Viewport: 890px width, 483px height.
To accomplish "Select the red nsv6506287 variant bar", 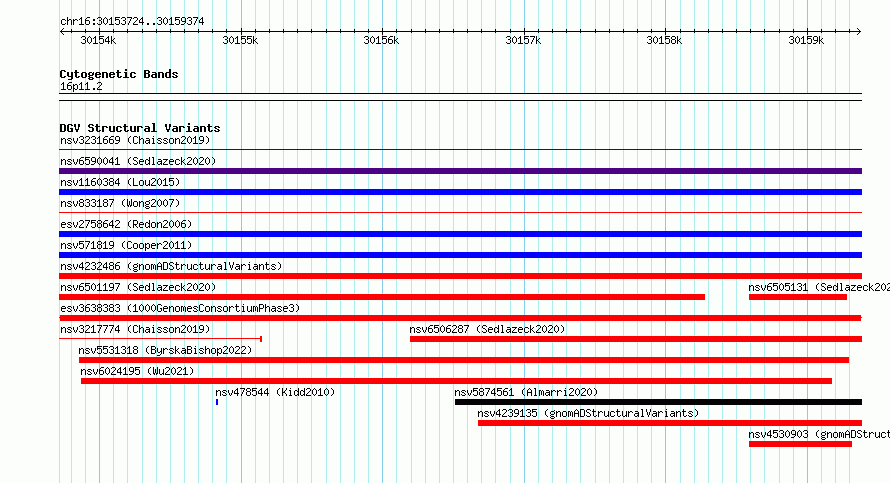I will pyautogui.click(x=636, y=339).
